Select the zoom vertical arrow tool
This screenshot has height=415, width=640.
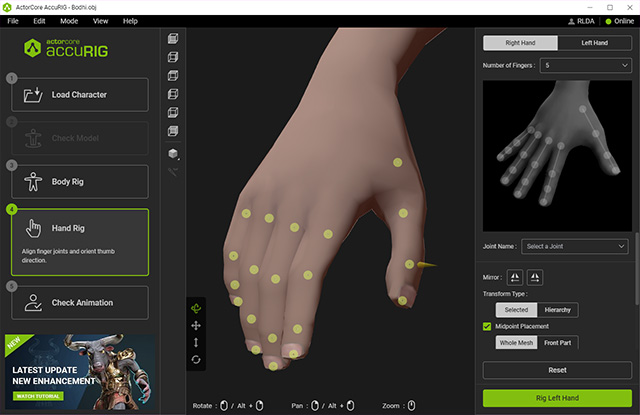[196, 343]
